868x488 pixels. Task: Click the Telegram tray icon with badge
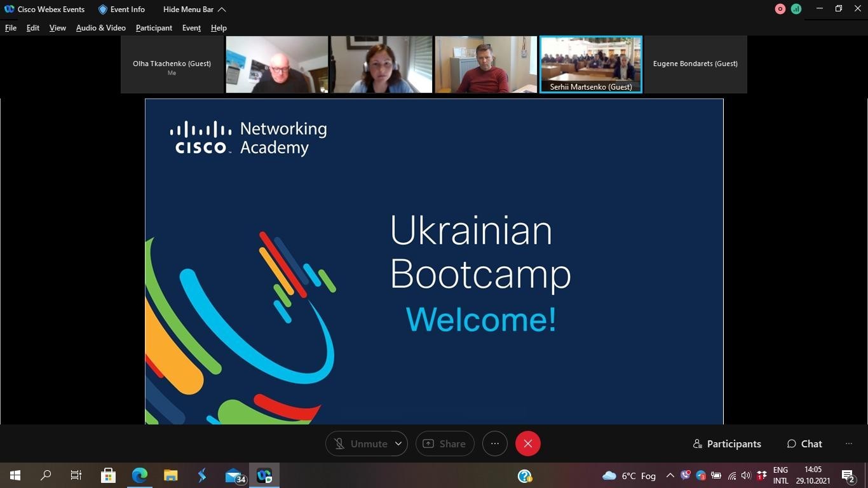pyautogui.click(x=701, y=475)
